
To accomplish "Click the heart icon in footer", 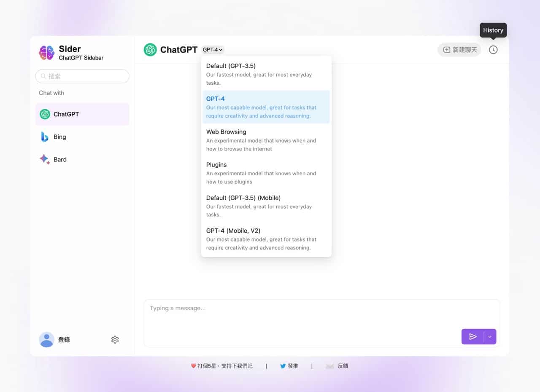I will pos(193,366).
